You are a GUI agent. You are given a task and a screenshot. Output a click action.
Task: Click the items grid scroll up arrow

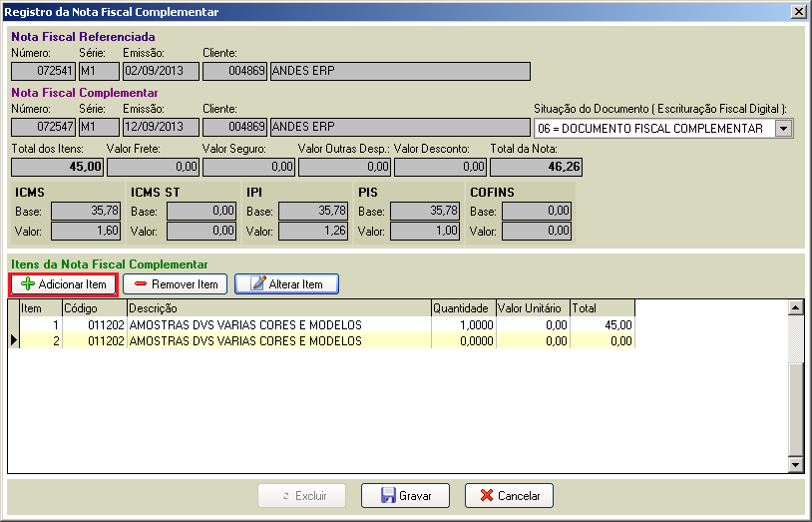click(x=795, y=308)
